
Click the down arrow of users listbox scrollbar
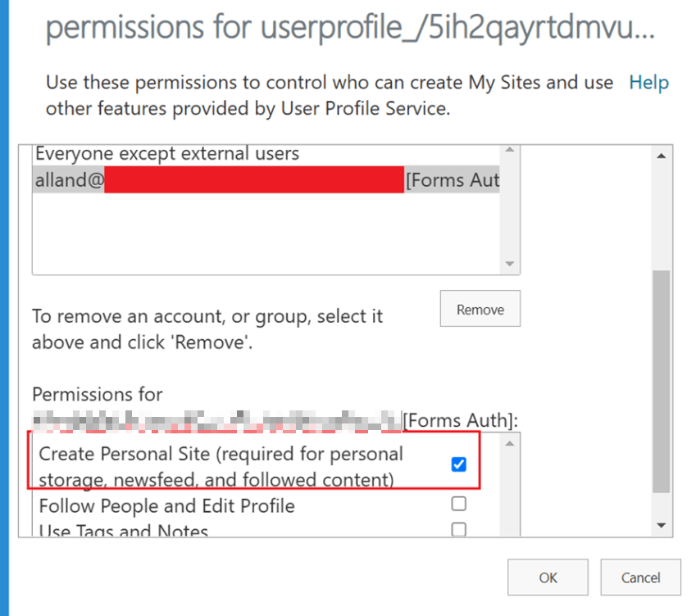coord(510,264)
